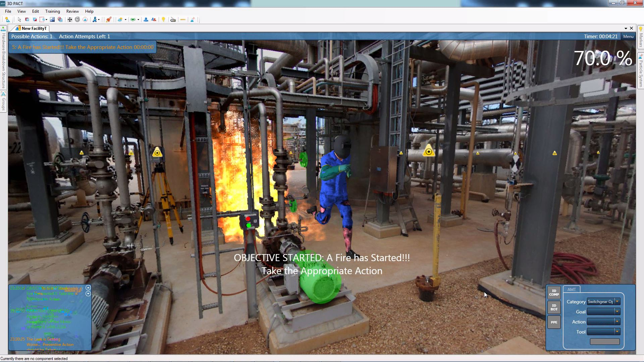Expand the Goal dropdown
The image size is (644, 362).
coord(617,312)
